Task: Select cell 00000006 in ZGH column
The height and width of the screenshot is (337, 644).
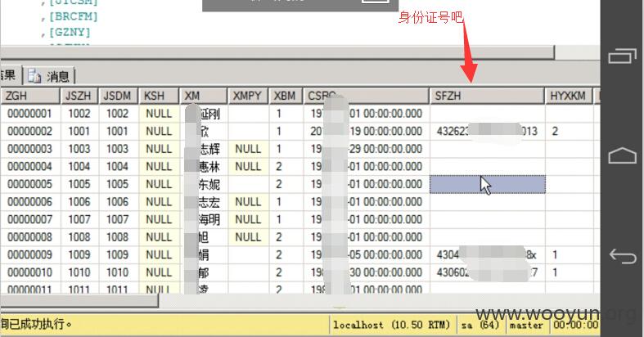Action: point(31,202)
